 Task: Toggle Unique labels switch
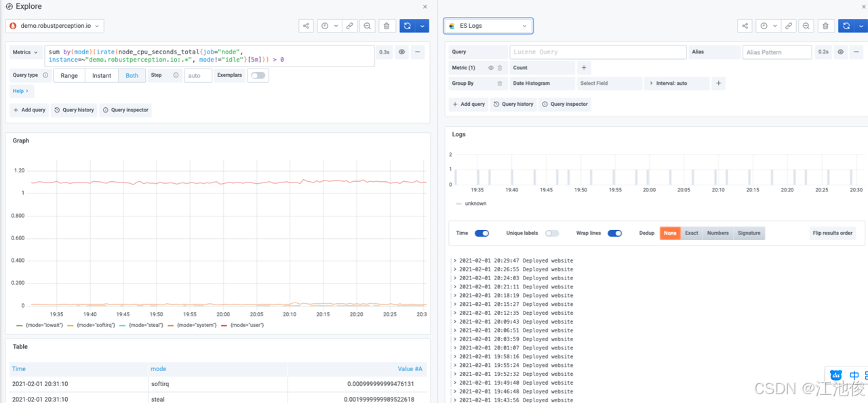tap(552, 233)
